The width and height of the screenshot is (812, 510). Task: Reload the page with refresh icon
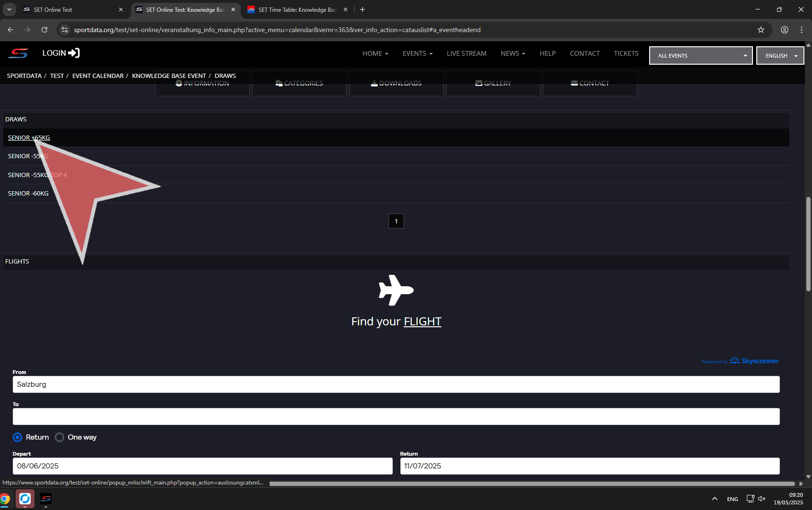[x=44, y=30]
